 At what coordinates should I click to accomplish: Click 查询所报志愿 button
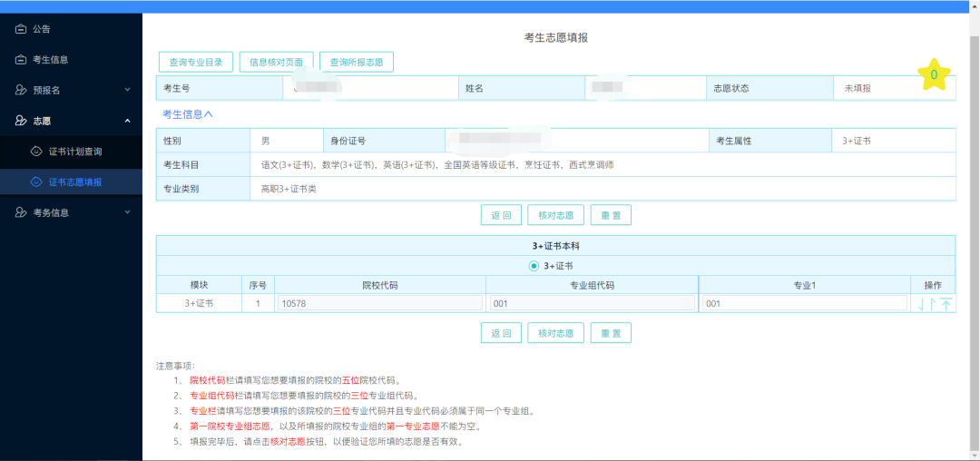click(357, 62)
